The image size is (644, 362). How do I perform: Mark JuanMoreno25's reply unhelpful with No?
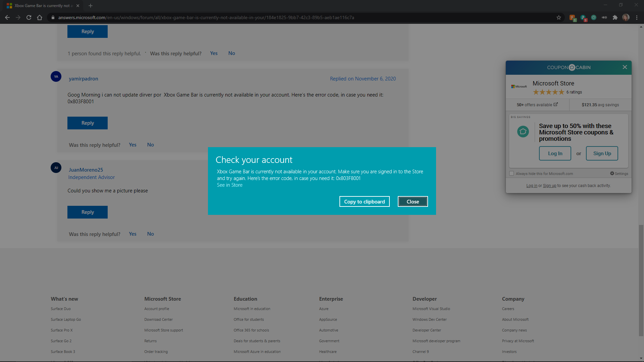150,234
